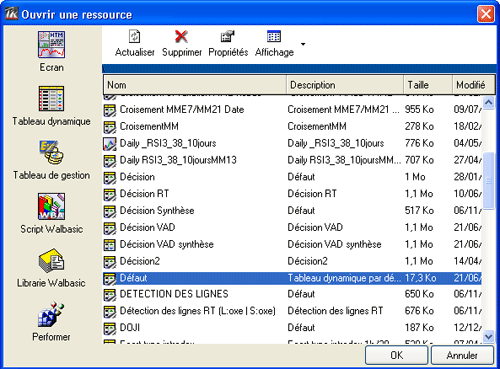Click the vertical scrollbar thumb
500x369 pixels.
(x=488, y=181)
